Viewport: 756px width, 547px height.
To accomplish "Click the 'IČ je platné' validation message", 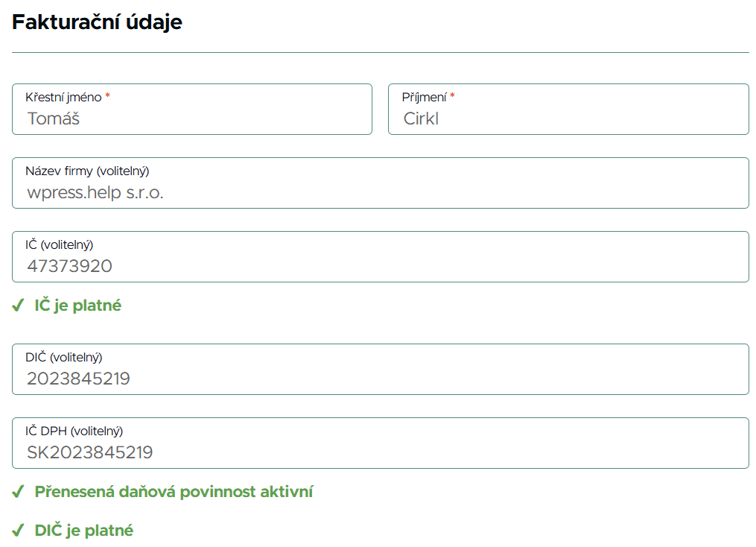I will (x=77, y=306).
